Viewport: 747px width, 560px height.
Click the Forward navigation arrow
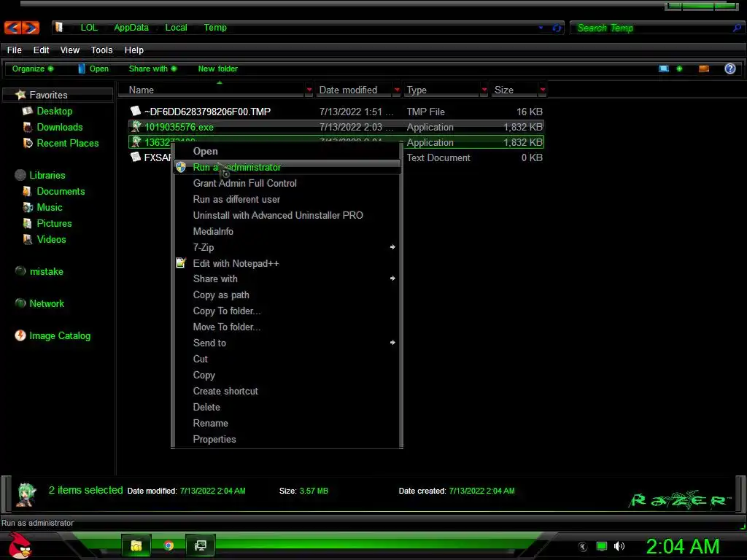(30, 28)
